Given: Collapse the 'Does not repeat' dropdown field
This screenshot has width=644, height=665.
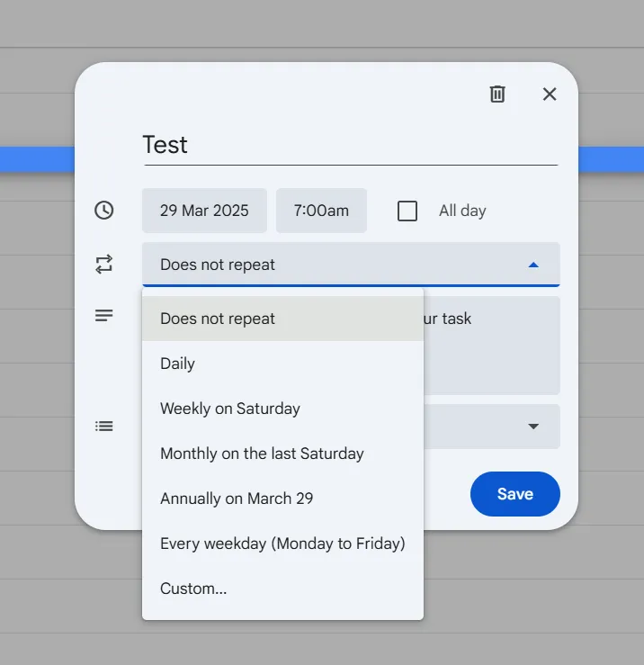Looking at the screenshot, I should coord(351,265).
